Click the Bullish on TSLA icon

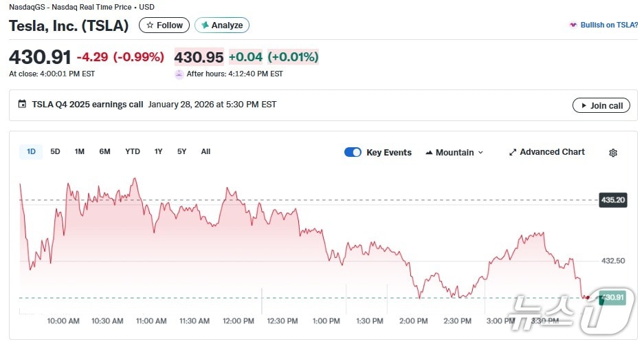click(x=573, y=25)
